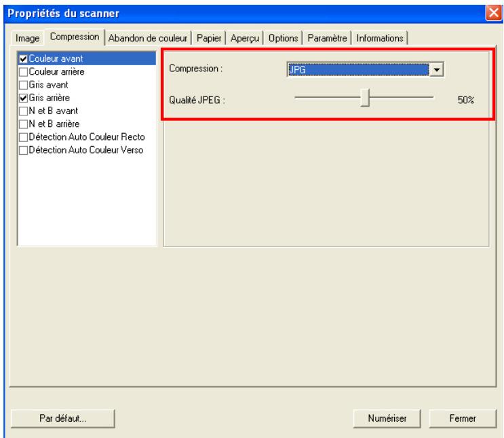
Task: Click the Numériser button
Action: tap(387, 418)
